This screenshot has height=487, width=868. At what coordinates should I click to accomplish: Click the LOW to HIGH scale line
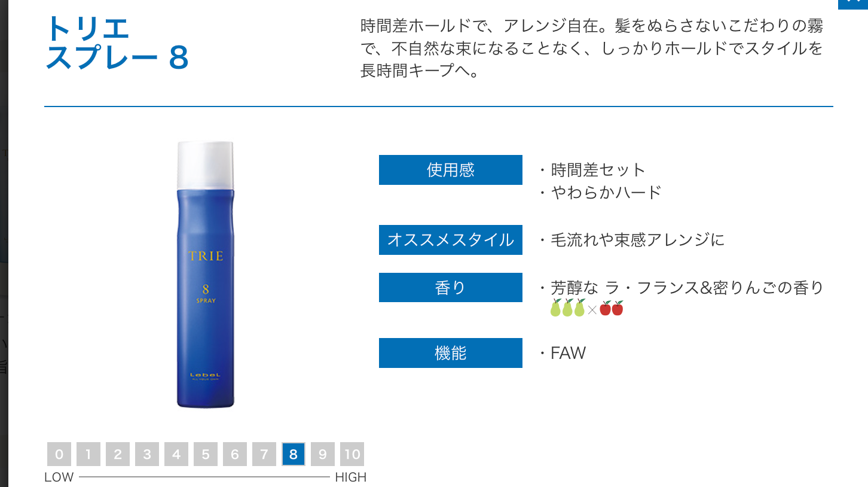(x=204, y=477)
